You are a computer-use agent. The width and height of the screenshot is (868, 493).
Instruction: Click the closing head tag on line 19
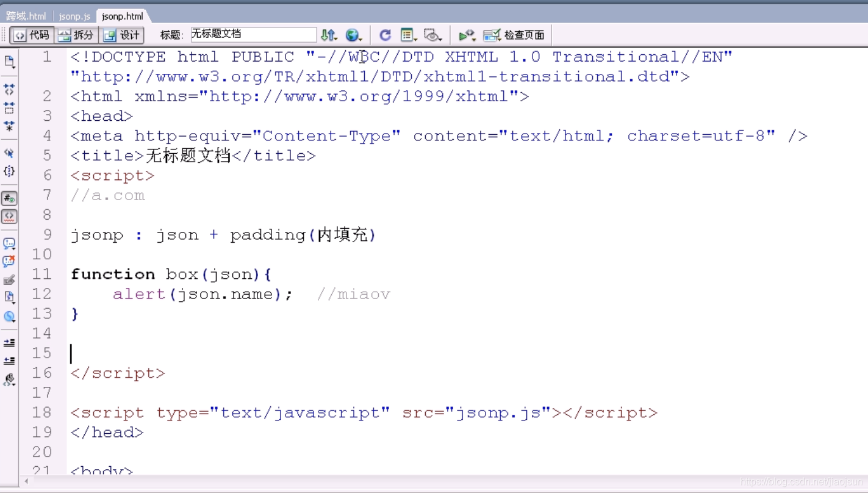107,433
